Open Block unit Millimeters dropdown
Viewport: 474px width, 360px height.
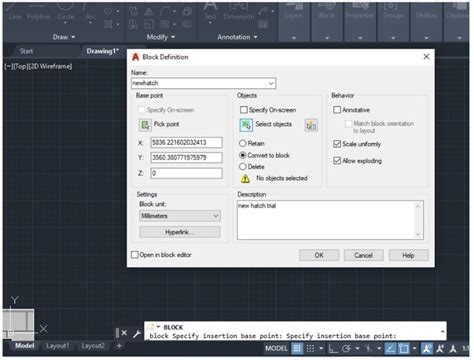coord(180,216)
